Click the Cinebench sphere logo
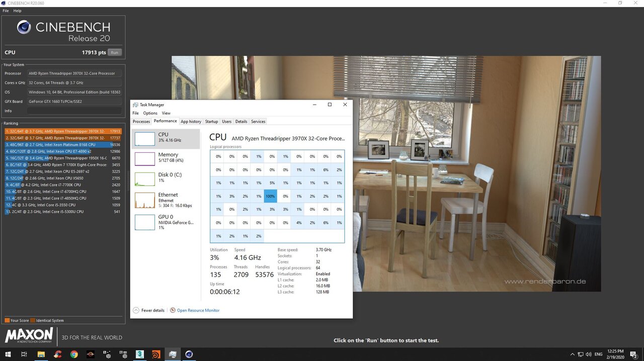This screenshot has height=361, width=644. [x=24, y=27]
